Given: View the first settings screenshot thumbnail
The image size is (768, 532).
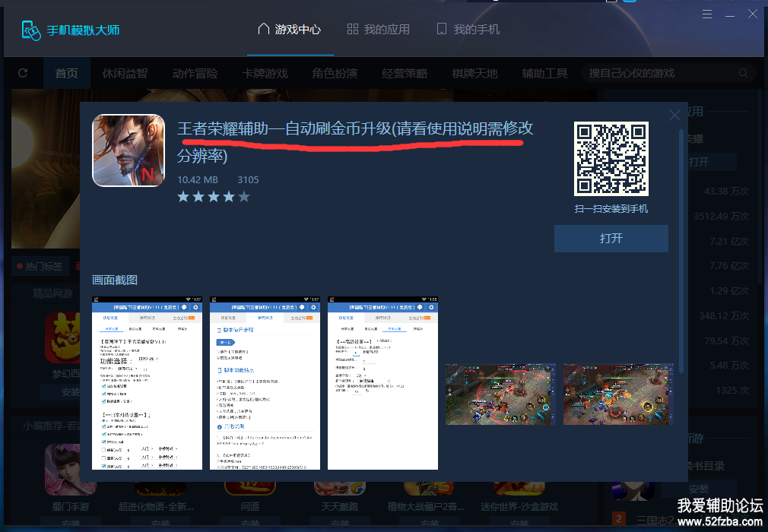Looking at the screenshot, I should pos(147,383).
